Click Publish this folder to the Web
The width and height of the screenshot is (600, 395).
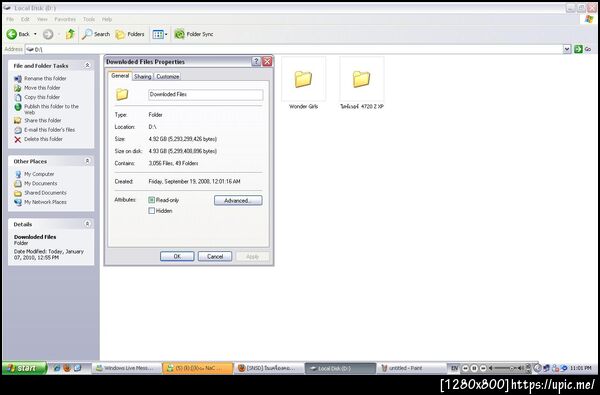coord(46,109)
